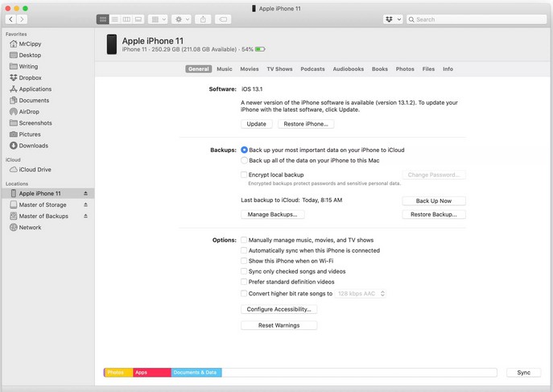Click in the Search field
Image resolution: width=553 pixels, height=392 pixels.
coord(477,19)
